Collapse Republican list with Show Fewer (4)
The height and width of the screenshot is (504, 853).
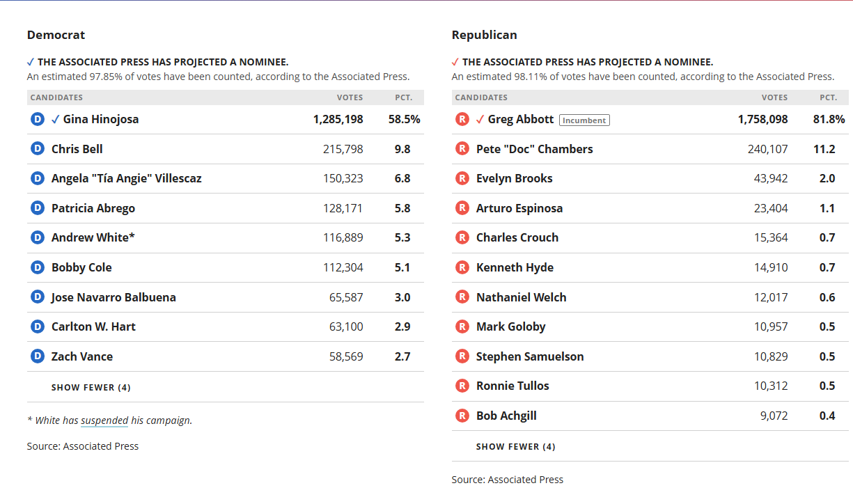[x=515, y=447]
